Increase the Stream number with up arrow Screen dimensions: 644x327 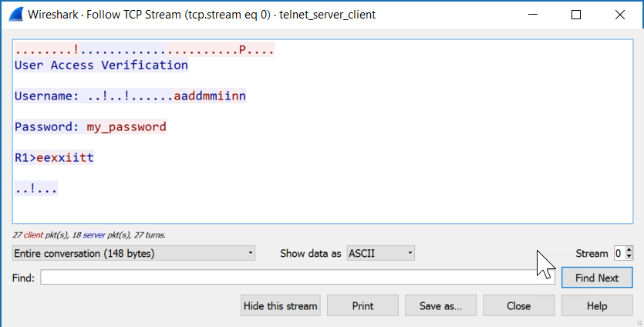point(629,250)
